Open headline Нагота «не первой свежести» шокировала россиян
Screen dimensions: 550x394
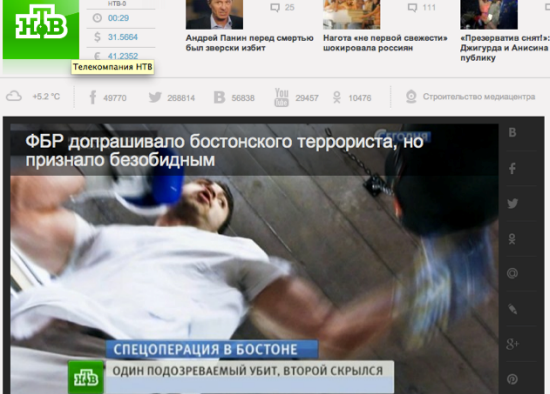(x=385, y=43)
